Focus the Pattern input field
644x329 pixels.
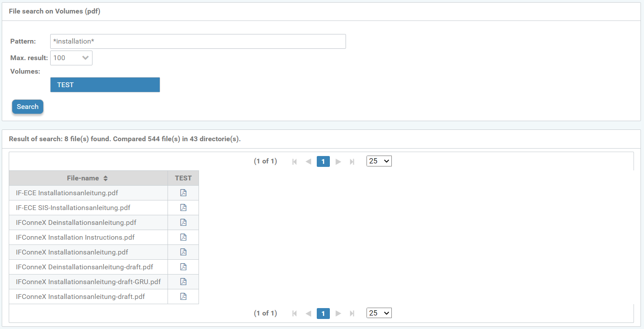click(x=198, y=41)
